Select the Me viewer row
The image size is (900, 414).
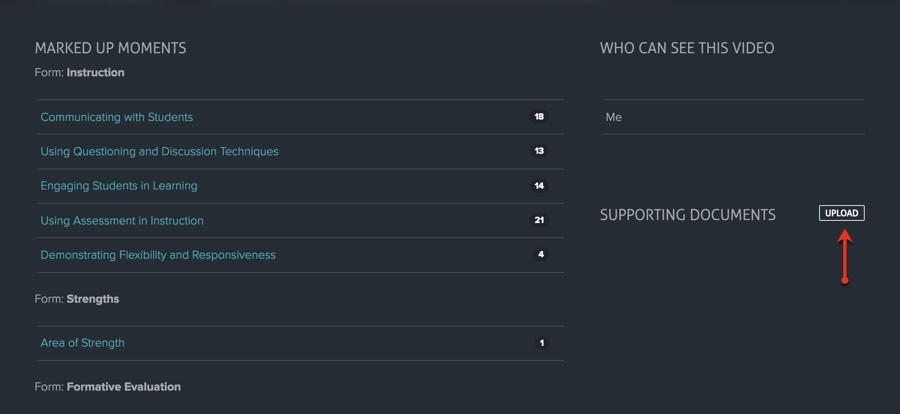point(734,117)
